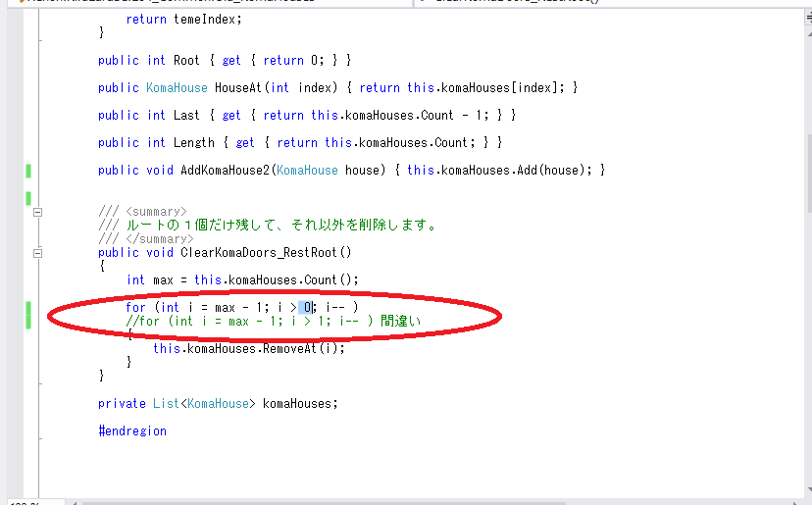The width and height of the screenshot is (812, 505).
Task: Click the 'Last' property name
Action: [x=186, y=116]
